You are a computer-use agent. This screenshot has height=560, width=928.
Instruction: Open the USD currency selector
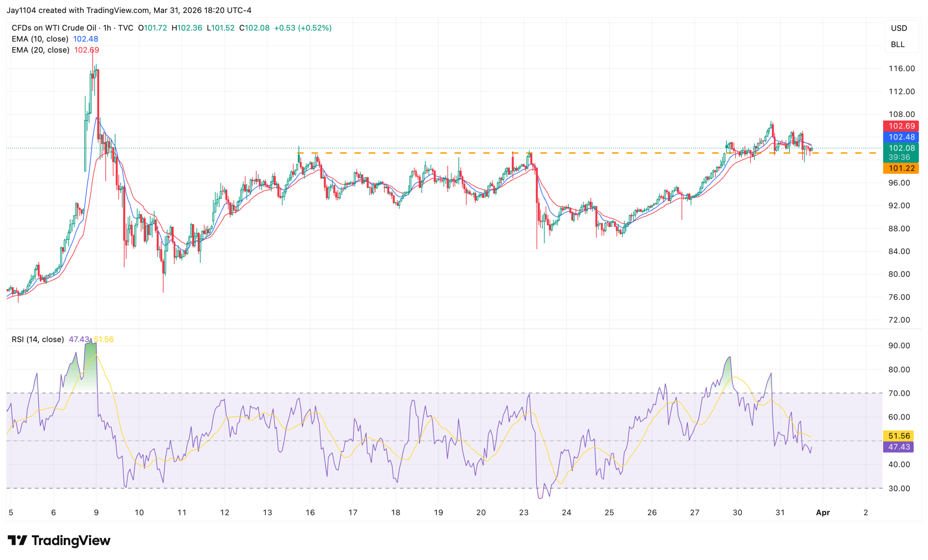(x=899, y=28)
